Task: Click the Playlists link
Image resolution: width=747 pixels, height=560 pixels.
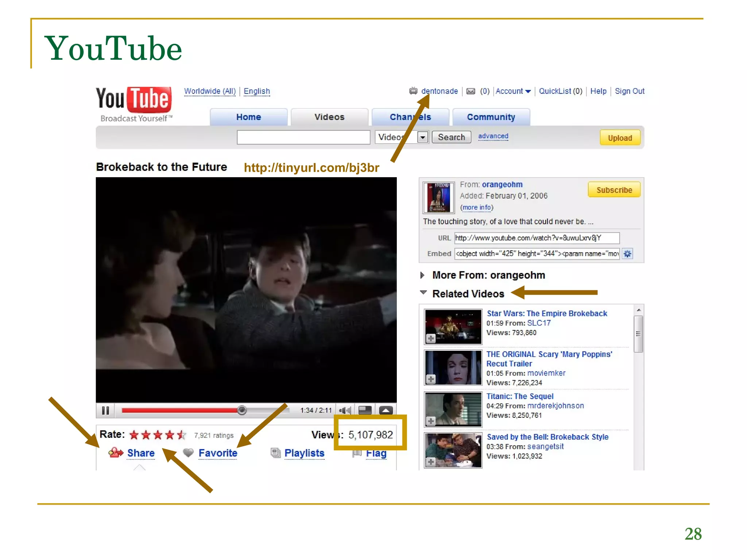Action: (x=304, y=453)
